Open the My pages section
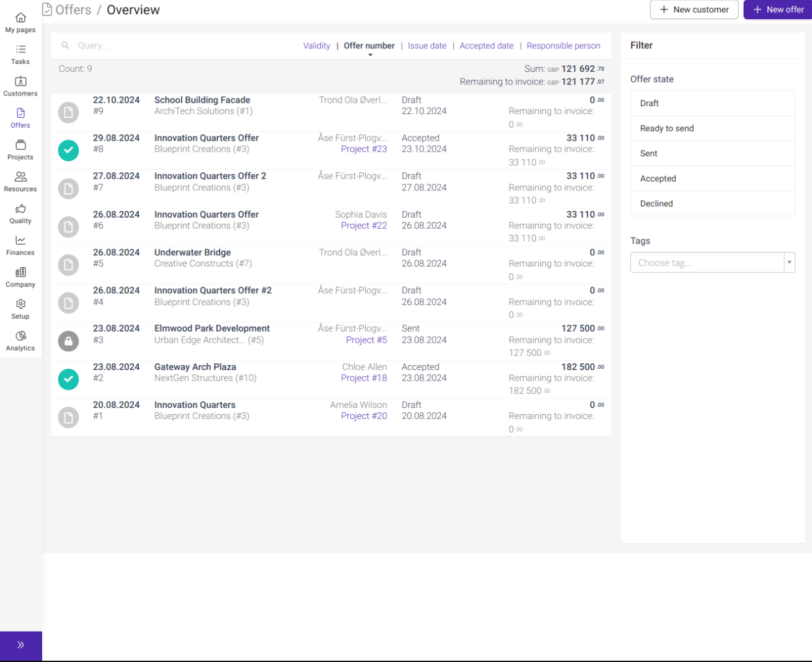The width and height of the screenshot is (812, 662). pos(20,22)
